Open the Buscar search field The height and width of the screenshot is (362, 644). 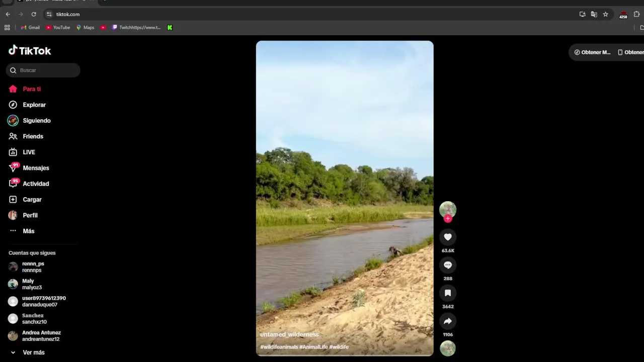43,70
